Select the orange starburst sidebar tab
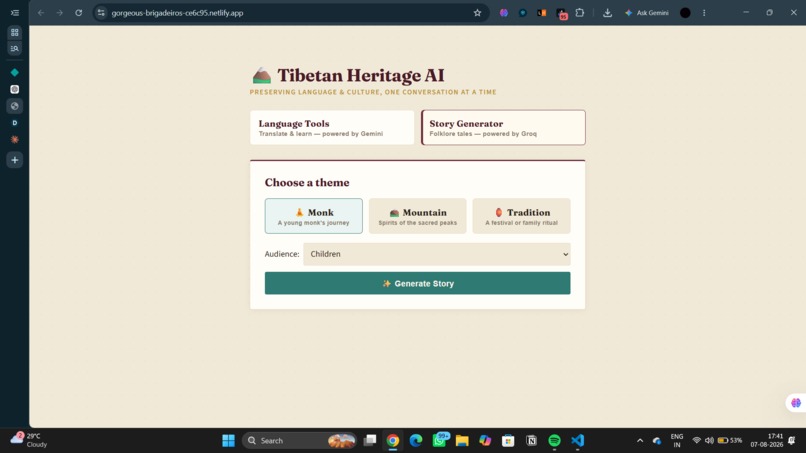This screenshot has height=453, width=806. [14, 139]
